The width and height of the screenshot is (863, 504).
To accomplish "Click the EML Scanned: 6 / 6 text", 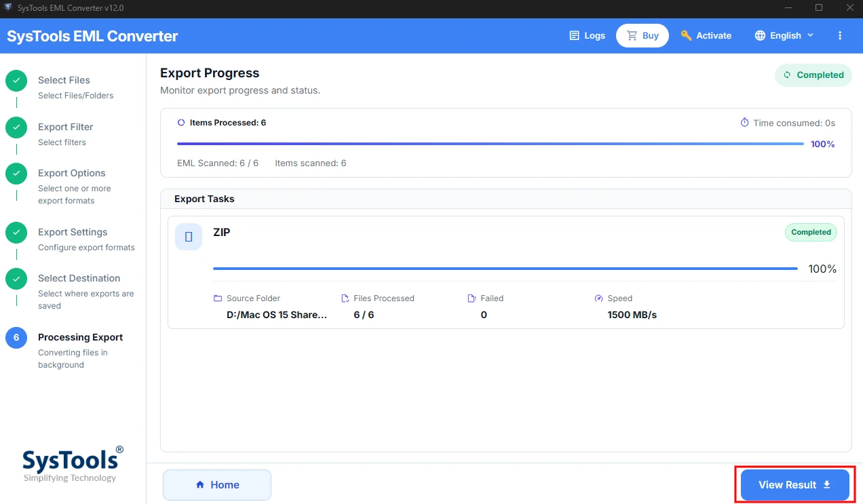I will (x=218, y=163).
